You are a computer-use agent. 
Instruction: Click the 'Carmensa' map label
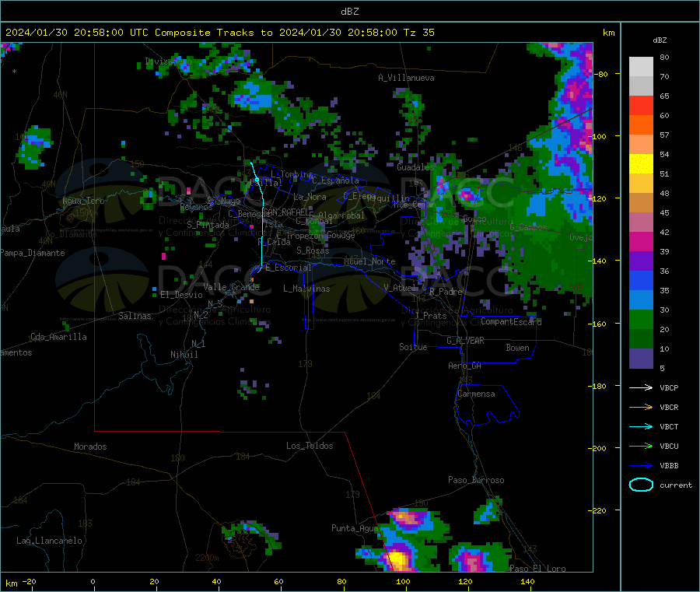coord(476,394)
